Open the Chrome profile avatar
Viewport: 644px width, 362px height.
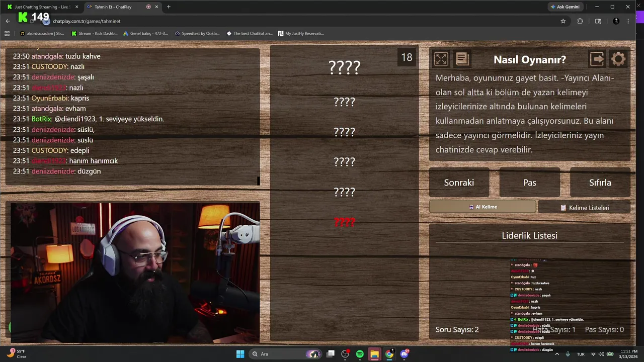(x=616, y=21)
